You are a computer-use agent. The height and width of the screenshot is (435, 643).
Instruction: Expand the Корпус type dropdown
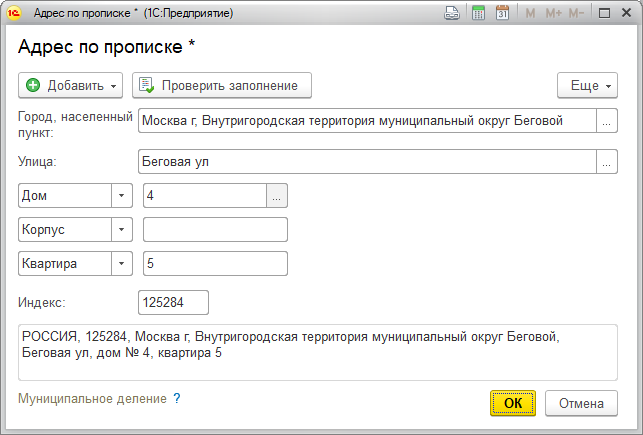(x=122, y=229)
